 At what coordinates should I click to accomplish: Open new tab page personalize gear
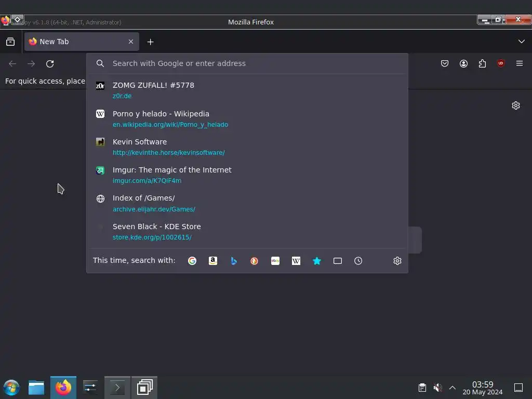(516, 105)
